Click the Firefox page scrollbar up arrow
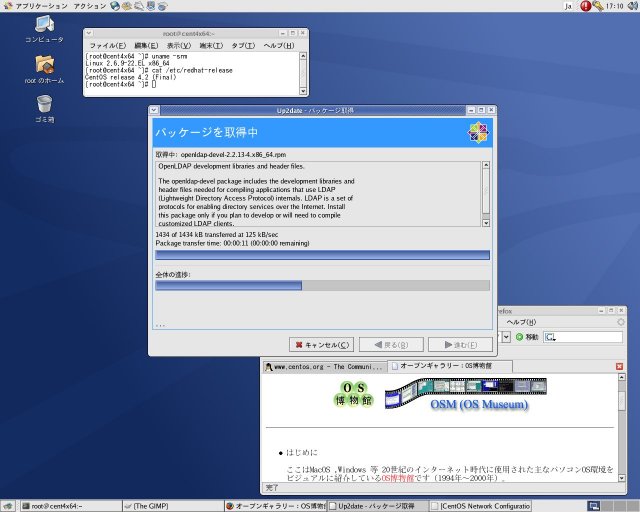Screen dimensions: 640x512 (x=622, y=377)
